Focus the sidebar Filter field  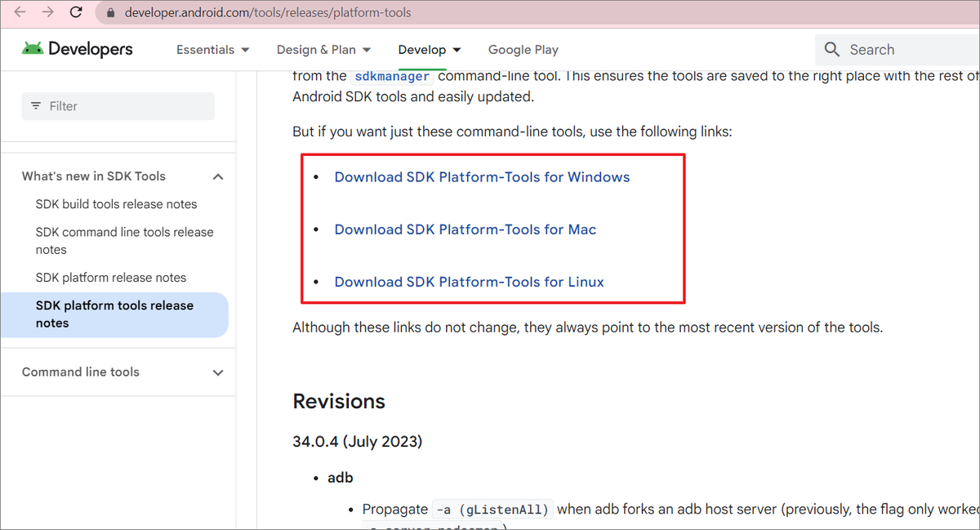tap(118, 106)
